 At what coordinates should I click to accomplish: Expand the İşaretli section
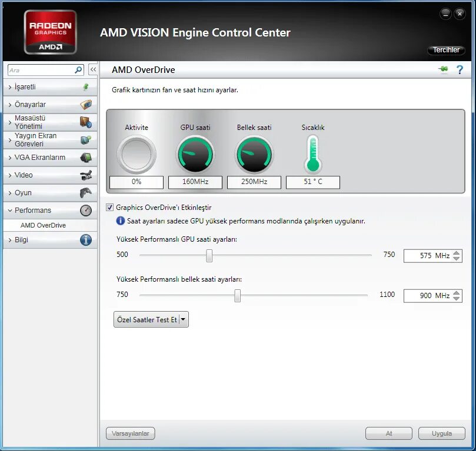point(10,88)
